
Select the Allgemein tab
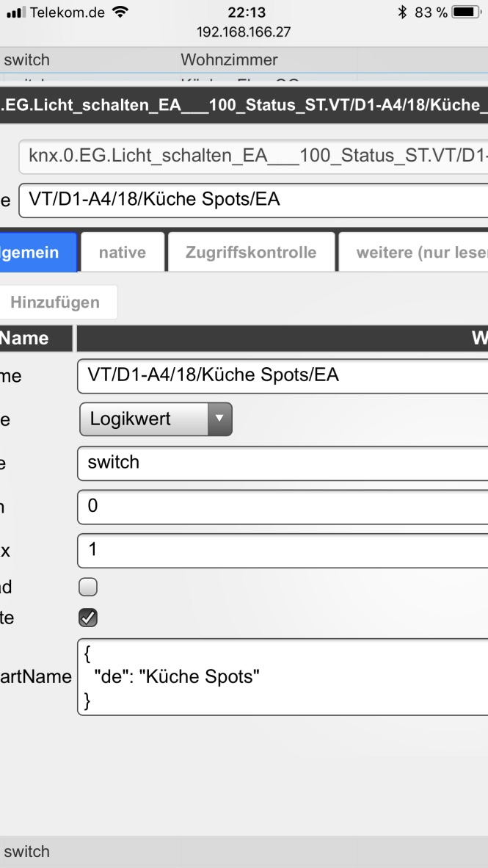tap(38, 253)
